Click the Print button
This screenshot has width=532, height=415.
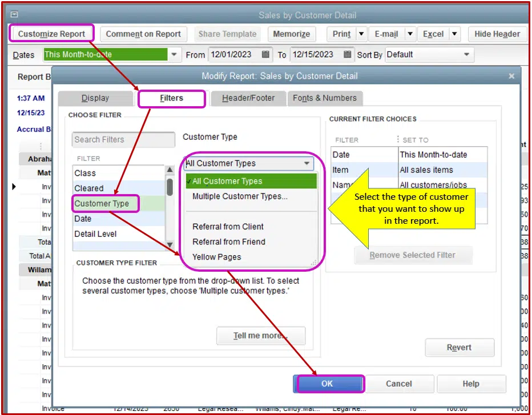(x=341, y=34)
